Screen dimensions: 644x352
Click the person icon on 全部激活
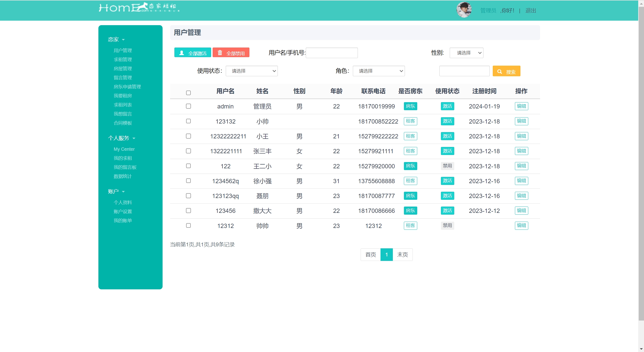click(x=181, y=53)
